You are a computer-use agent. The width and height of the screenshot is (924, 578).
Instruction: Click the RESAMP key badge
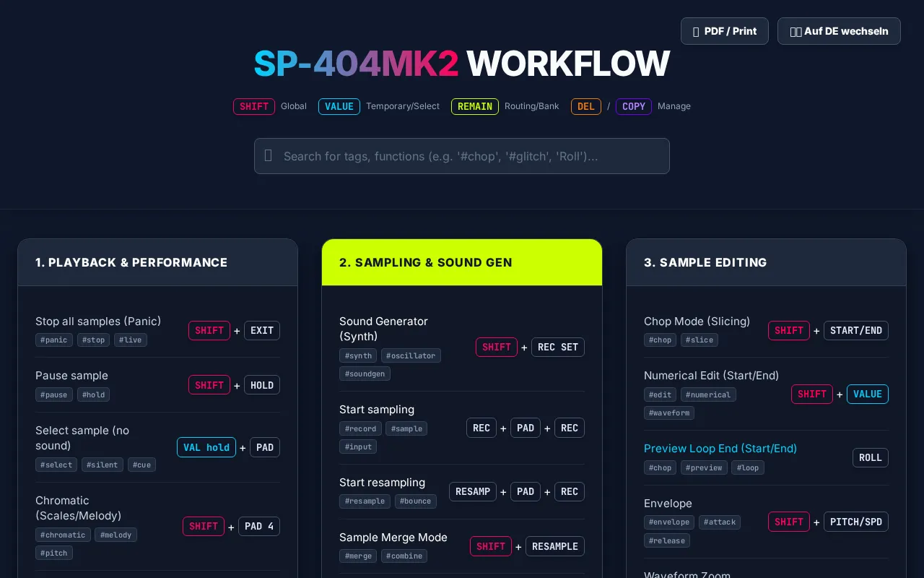(x=474, y=491)
